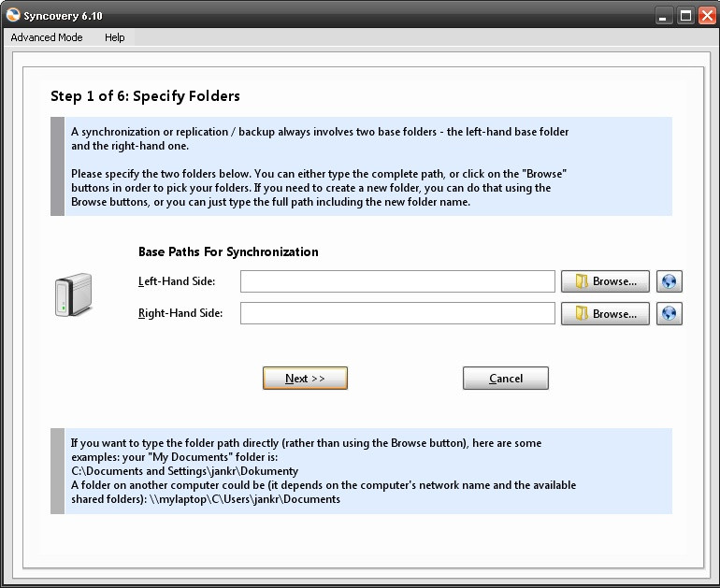Cancel the wizard
This screenshot has height=588, width=720.
click(x=506, y=379)
